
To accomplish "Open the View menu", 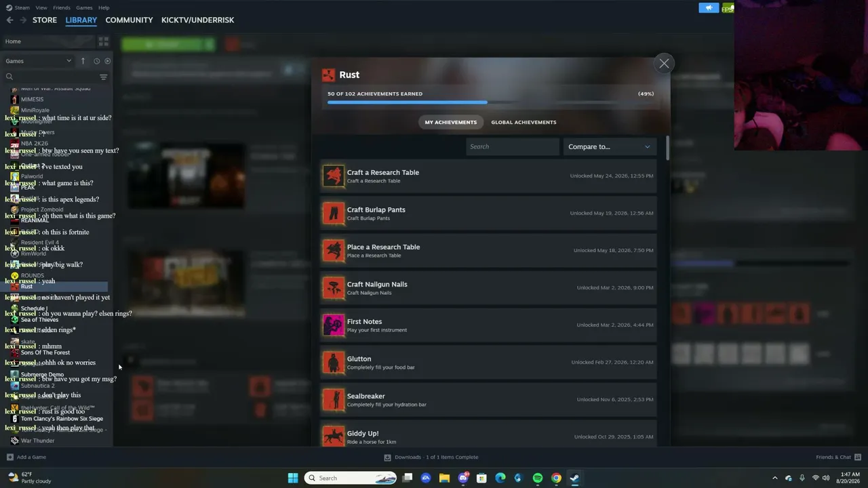I will [x=41, y=7].
